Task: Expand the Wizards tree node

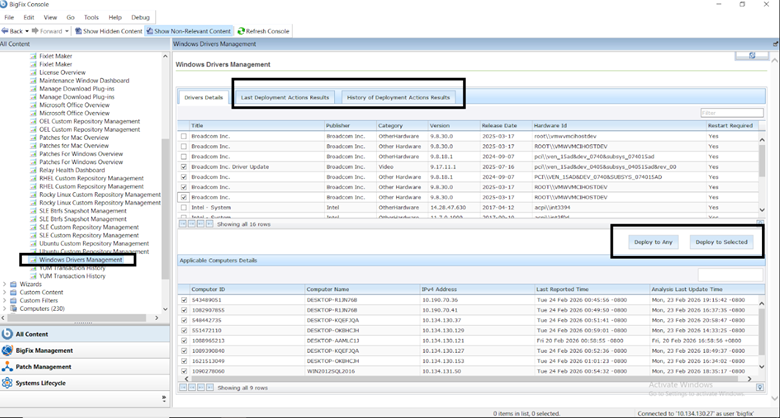Action: pyautogui.click(x=6, y=284)
